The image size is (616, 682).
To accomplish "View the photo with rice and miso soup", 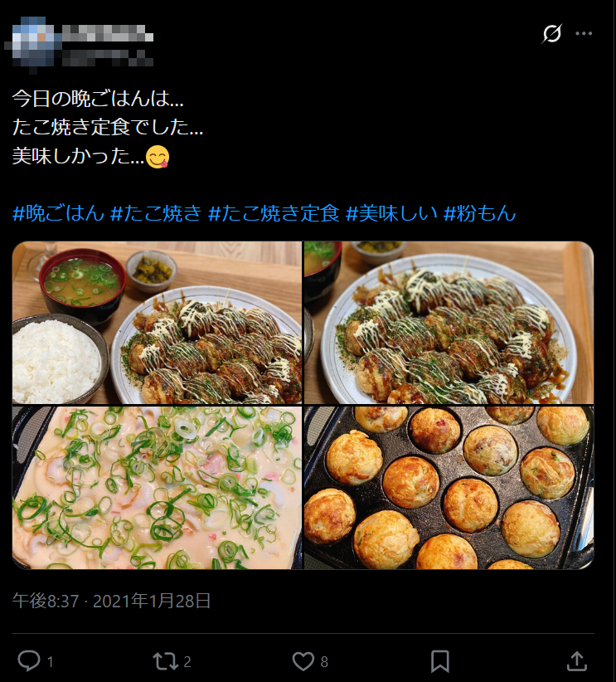I will point(157,323).
